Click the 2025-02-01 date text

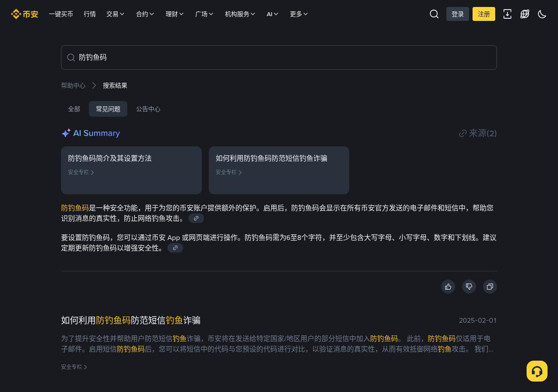[478, 321]
